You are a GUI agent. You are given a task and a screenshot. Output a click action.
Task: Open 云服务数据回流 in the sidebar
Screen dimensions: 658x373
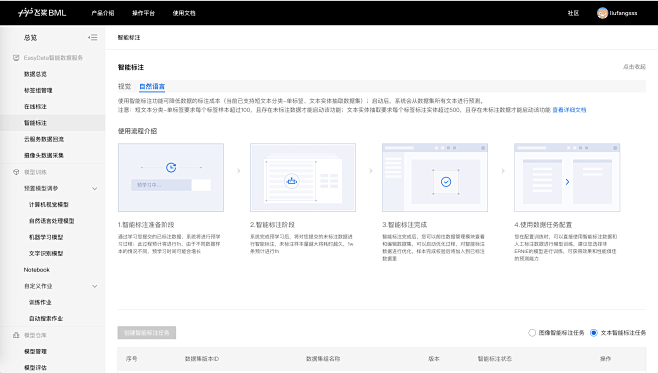[44, 139]
